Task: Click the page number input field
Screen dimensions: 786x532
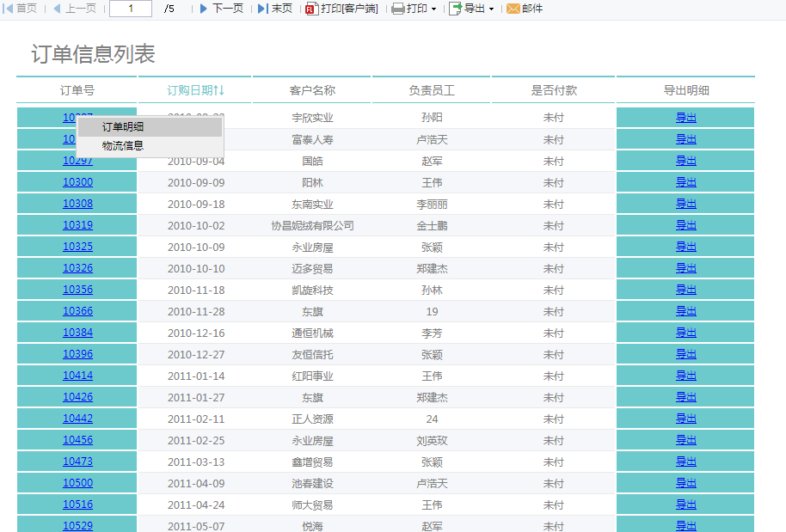Action: (131, 9)
